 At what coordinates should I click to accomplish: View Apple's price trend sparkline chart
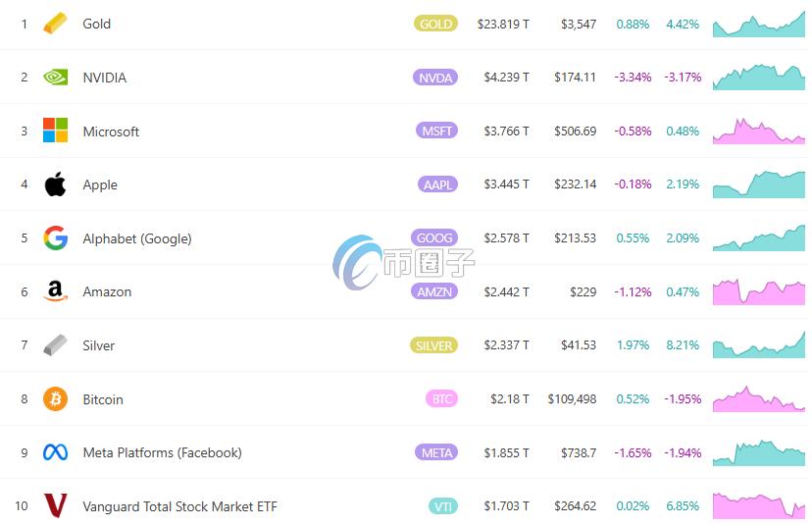(x=759, y=184)
